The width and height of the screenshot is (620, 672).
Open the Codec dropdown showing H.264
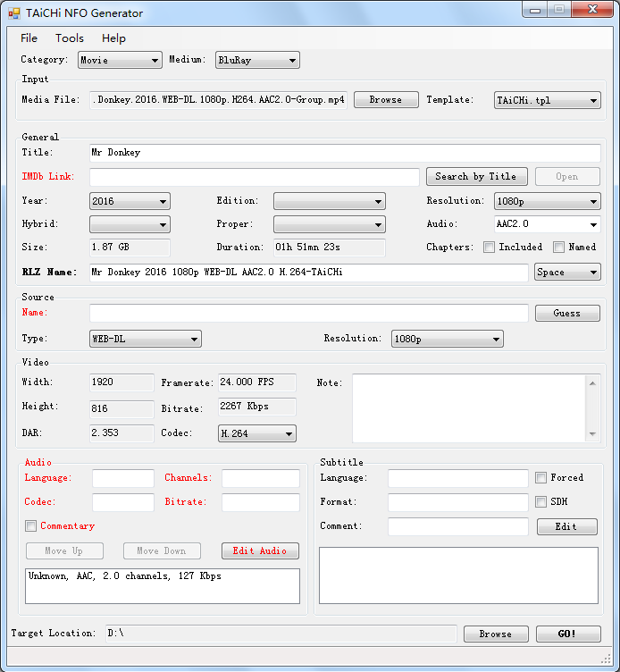(257, 433)
